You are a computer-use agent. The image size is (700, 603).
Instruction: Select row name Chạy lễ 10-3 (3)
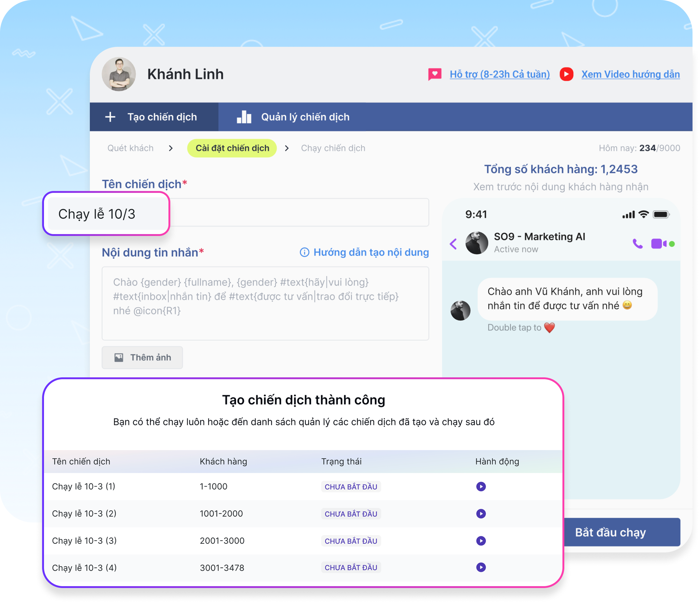coord(84,541)
